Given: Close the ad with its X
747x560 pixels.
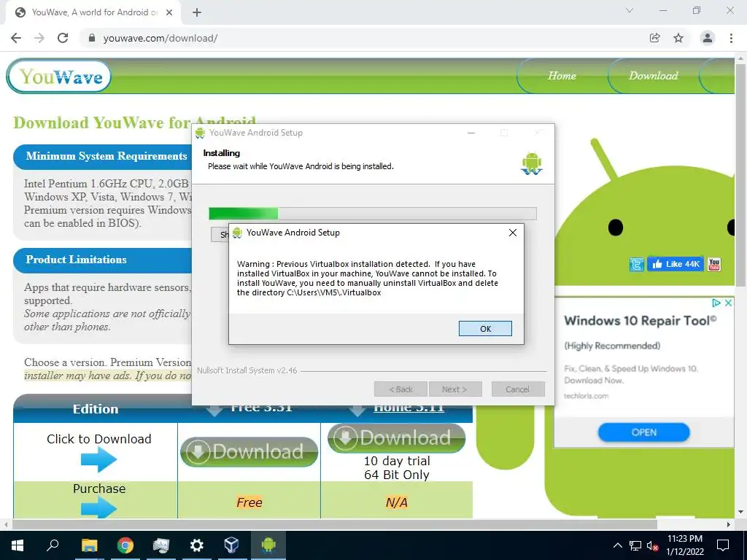Looking at the screenshot, I should pyautogui.click(x=728, y=303).
